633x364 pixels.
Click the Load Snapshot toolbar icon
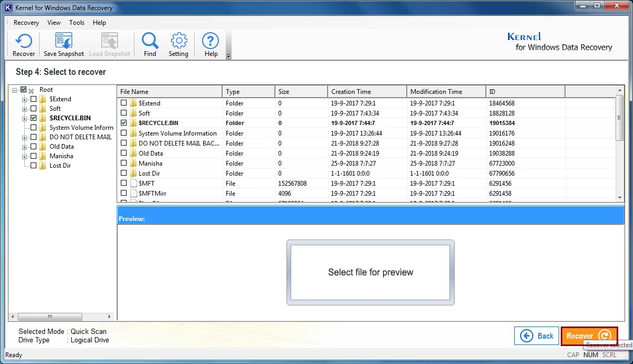109,44
